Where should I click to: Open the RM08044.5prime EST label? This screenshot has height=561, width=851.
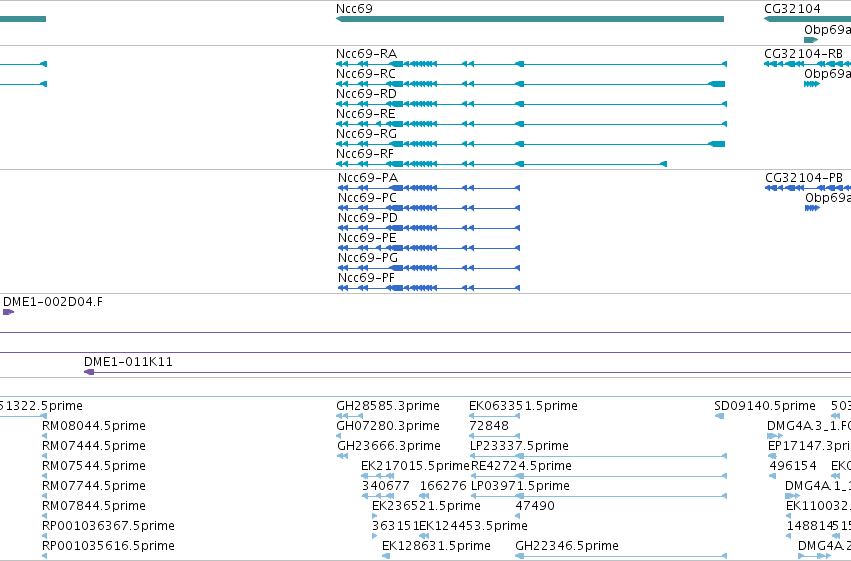point(94,426)
